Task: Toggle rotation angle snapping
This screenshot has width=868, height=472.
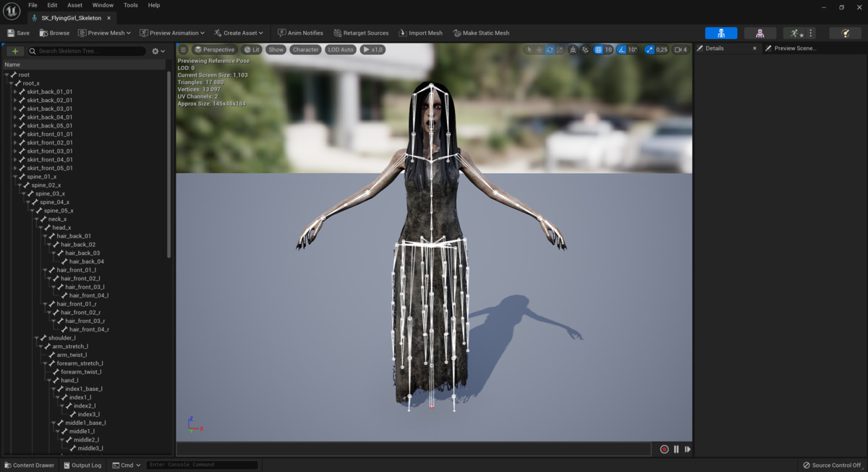Action: [x=621, y=50]
